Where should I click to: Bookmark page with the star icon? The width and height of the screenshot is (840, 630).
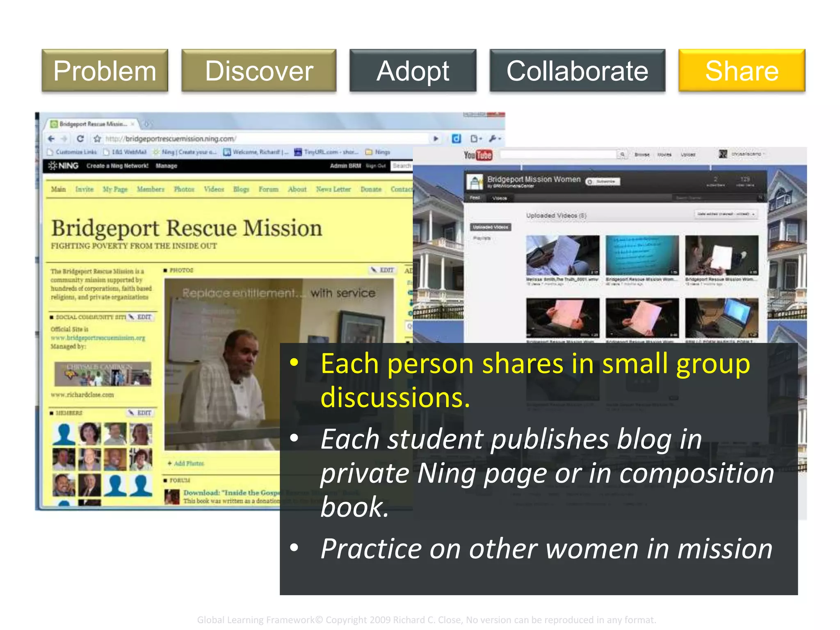click(97, 139)
